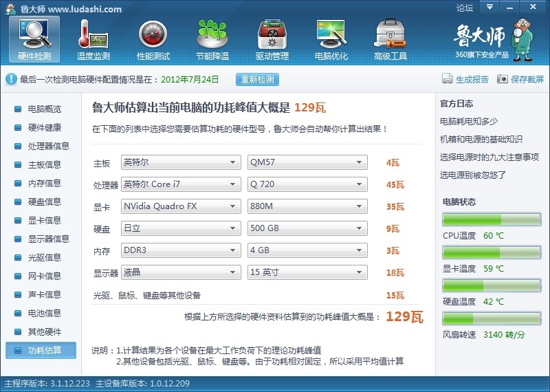Switch to 处理器信息 in the sidebar
The width and height of the screenshot is (550, 392).
pos(48,146)
